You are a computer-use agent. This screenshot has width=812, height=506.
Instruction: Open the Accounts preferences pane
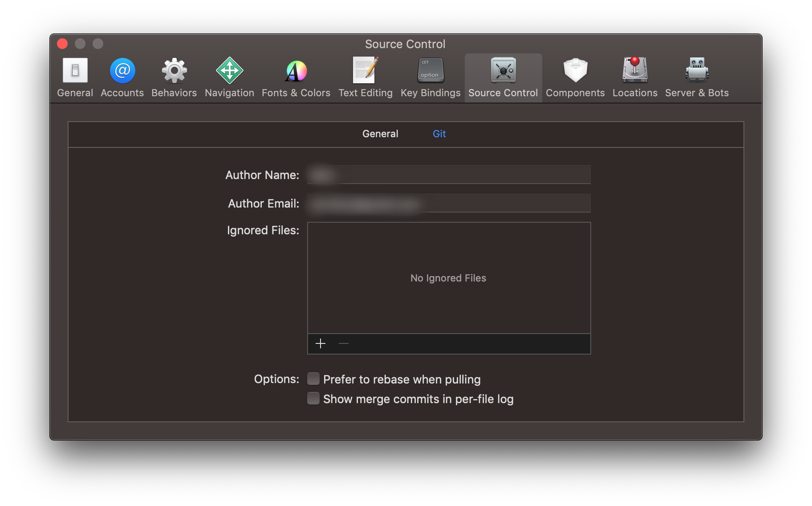(122, 77)
